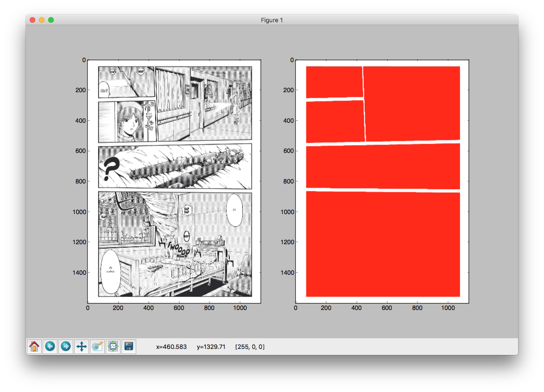Save the figure with the floppy icon
Image resolution: width=544 pixels, height=392 pixels.
point(129,346)
